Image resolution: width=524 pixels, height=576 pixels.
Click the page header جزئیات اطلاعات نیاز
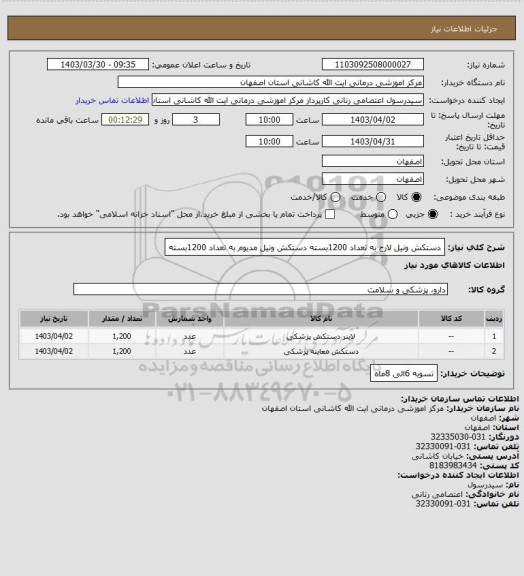464,29
